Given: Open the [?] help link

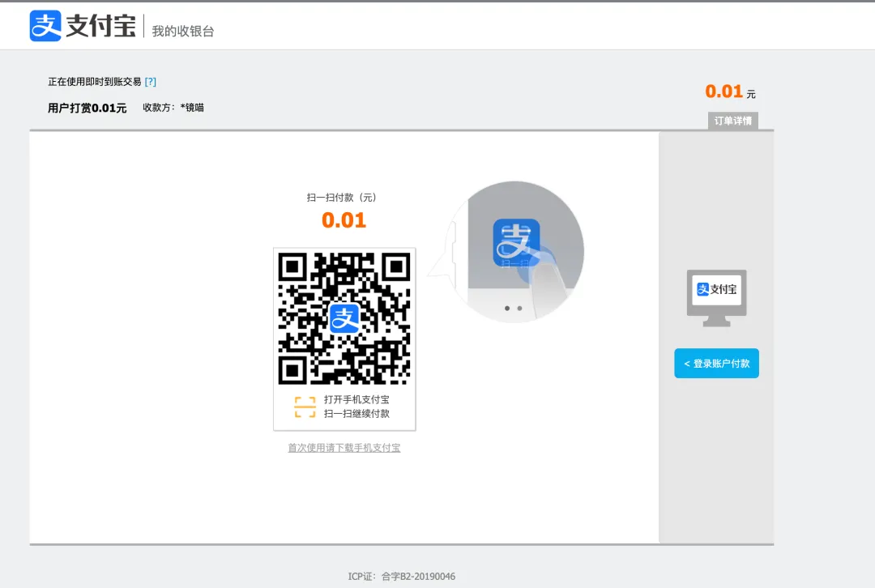Looking at the screenshot, I should tap(150, 82).
